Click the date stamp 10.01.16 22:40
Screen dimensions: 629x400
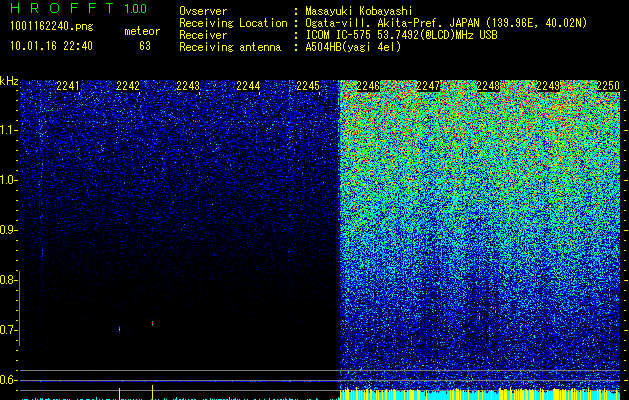[51, 46]
